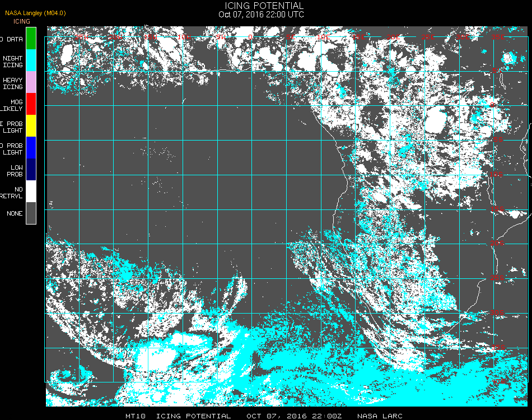
Task: Click the ICING POTENTIAL title at top
Action: tap(264, 6)
